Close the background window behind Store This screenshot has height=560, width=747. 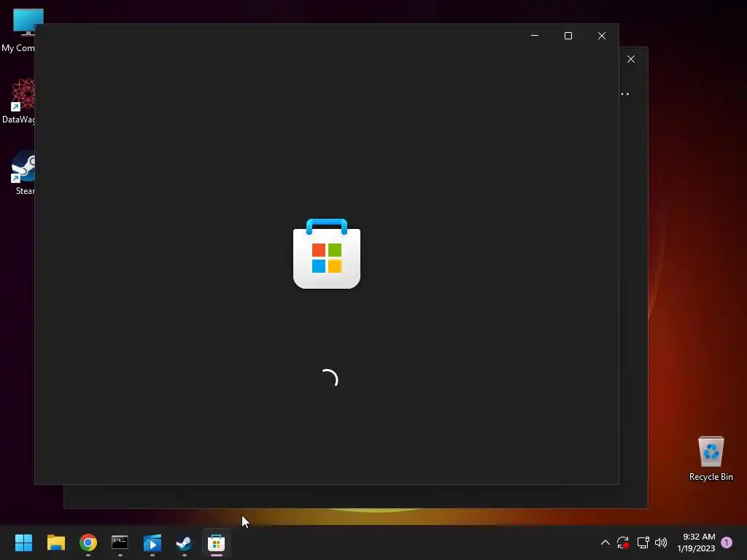coord(631,59)
